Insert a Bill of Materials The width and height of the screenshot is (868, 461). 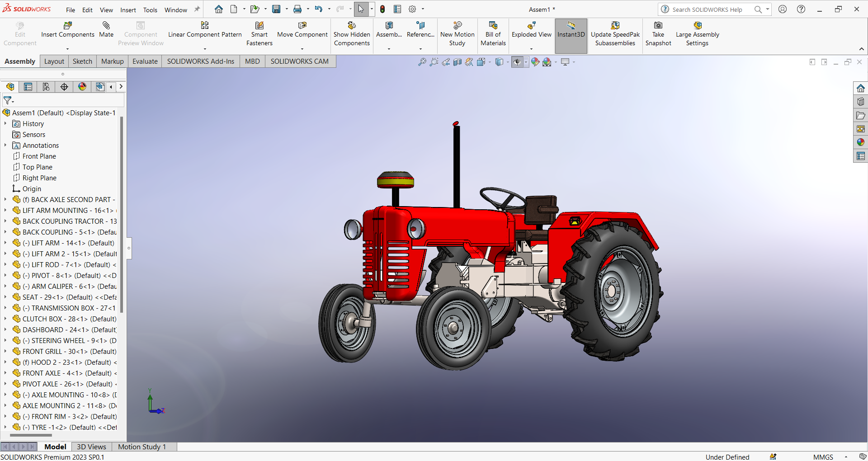[x=493, y=34]
